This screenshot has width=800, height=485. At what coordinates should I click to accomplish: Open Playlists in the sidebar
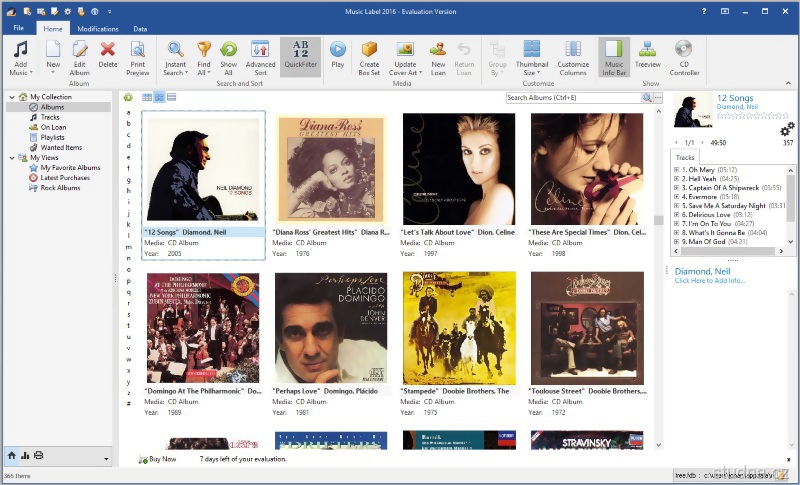pos(53,137)
